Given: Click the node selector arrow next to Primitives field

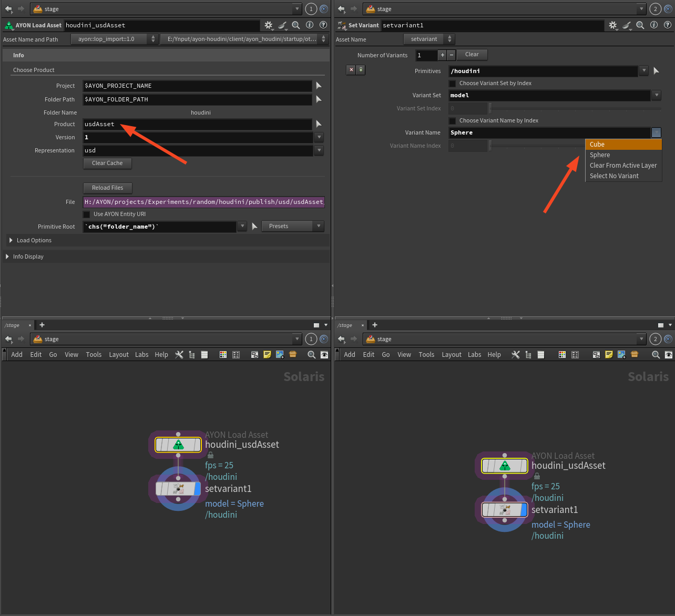Looking at the screenshot, I should pyautogui.click(x=656, y=71).
